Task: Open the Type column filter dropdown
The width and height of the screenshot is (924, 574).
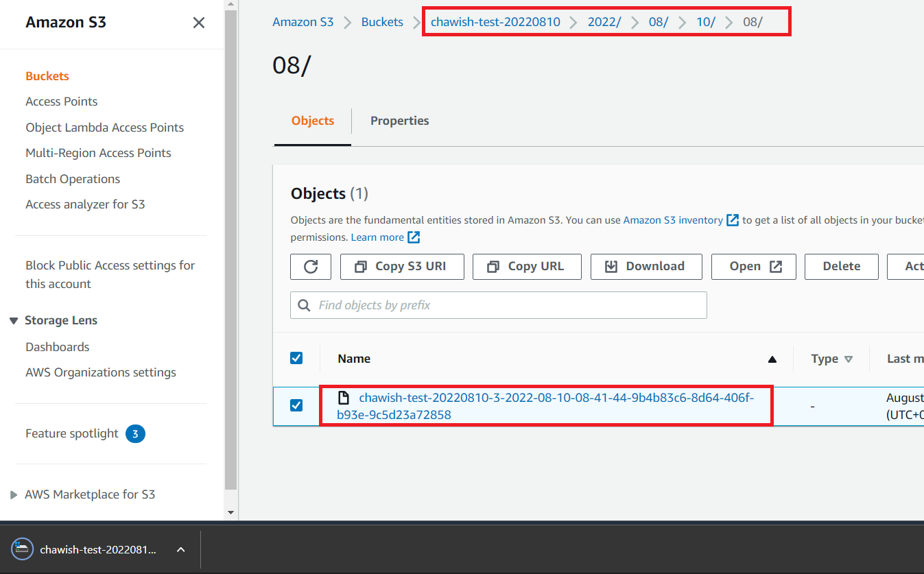Action: pos(848,359)
